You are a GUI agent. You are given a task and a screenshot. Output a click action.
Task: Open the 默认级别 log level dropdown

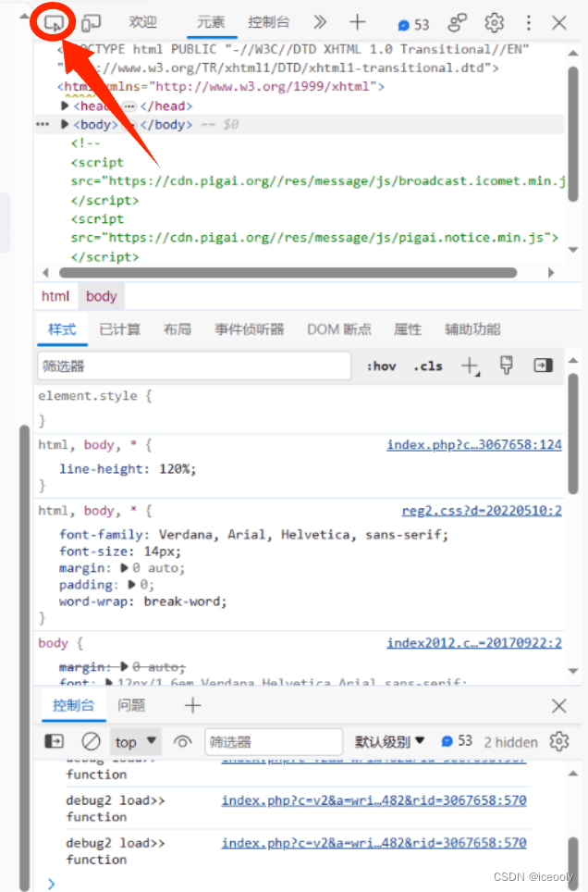pyautogui.click(x=389, y=741)
